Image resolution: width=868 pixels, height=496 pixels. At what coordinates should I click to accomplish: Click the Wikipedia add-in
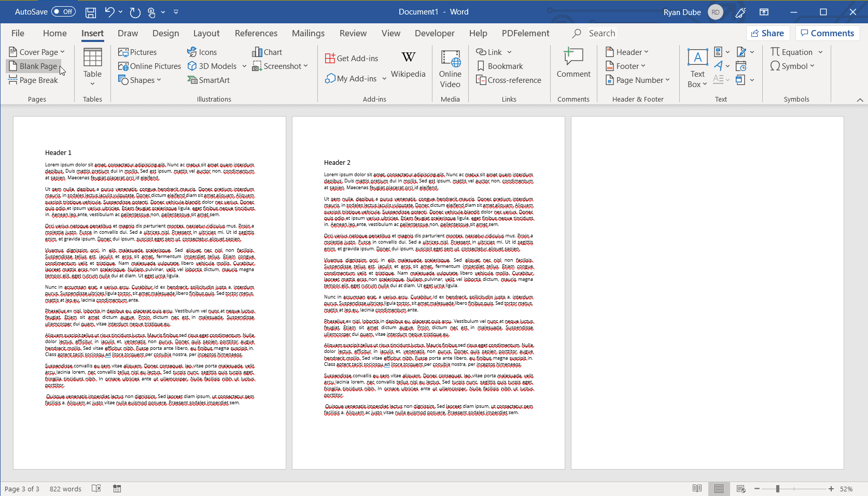(x=408, y=64)
